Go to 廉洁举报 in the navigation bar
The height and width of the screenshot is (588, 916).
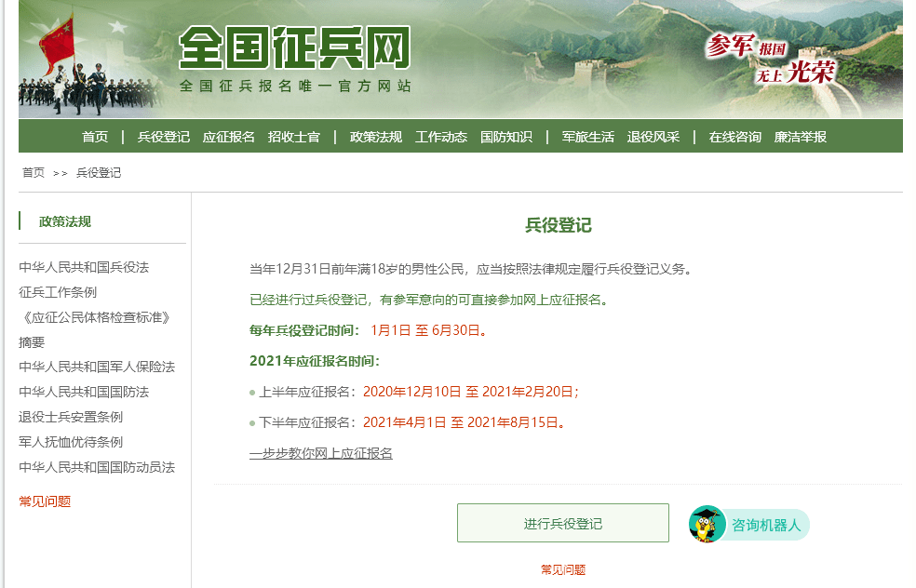pyautogui.click(x=801, y=137)
